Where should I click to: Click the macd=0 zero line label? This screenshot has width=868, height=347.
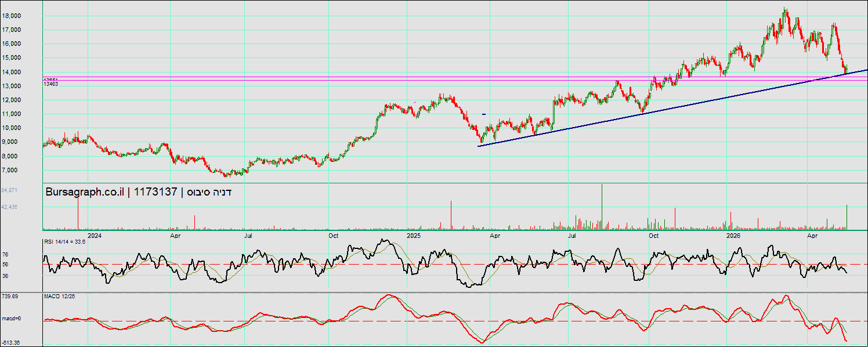pyautogui.click(x=10, y=319)
